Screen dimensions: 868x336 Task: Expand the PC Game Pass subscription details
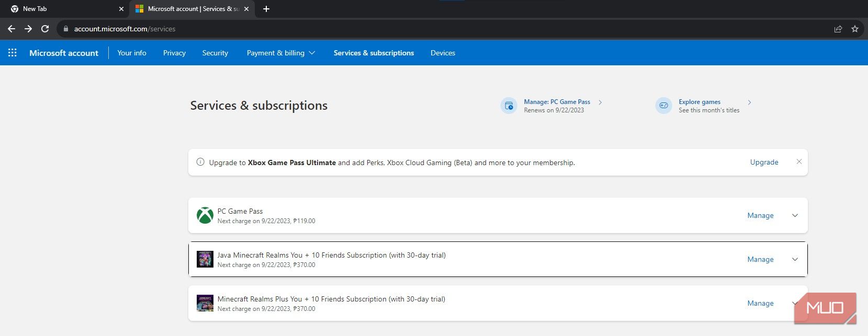point(795,215)
